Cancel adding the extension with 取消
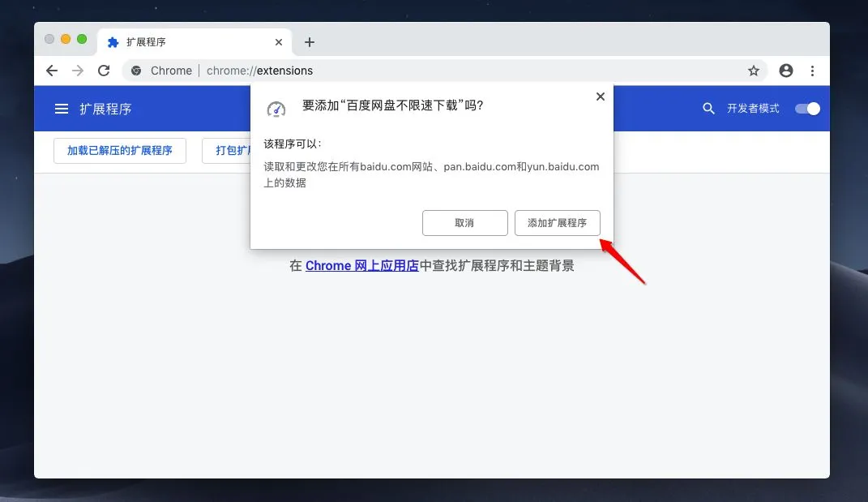The height and width of the screenshot is (502, 868). tap(464, 223)
